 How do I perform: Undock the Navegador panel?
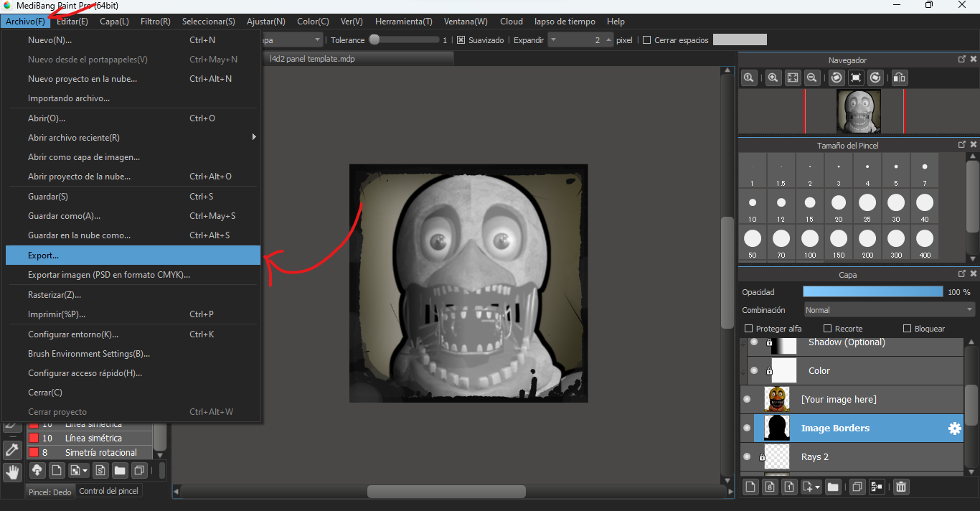(962, 60)
